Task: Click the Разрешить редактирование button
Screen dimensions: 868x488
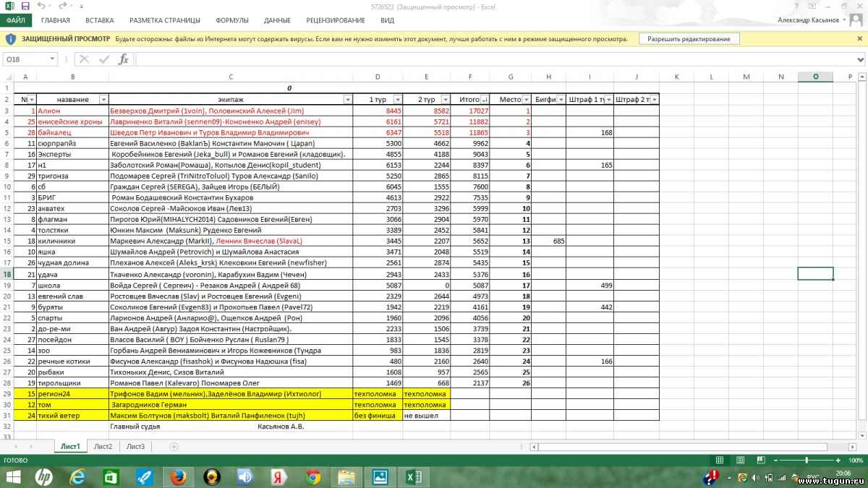Action: coord(689,38)
